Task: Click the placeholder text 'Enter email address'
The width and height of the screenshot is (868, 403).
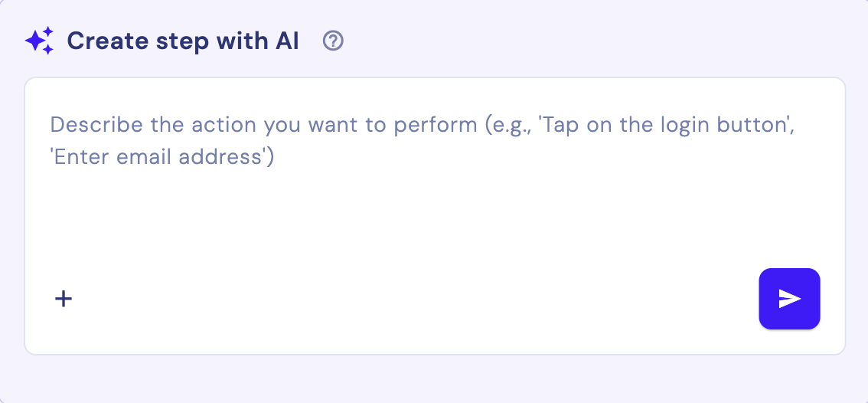Action: [161, 157]
